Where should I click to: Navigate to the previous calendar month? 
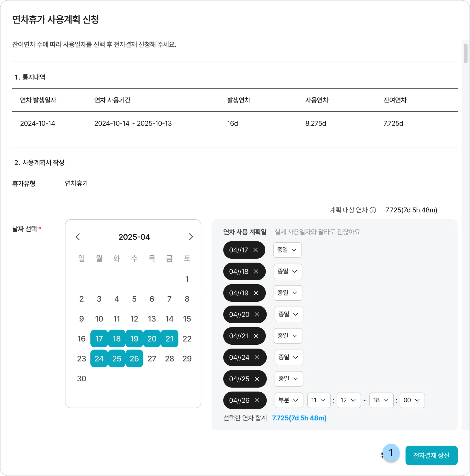pyautogui.click(x=78, y=237)
